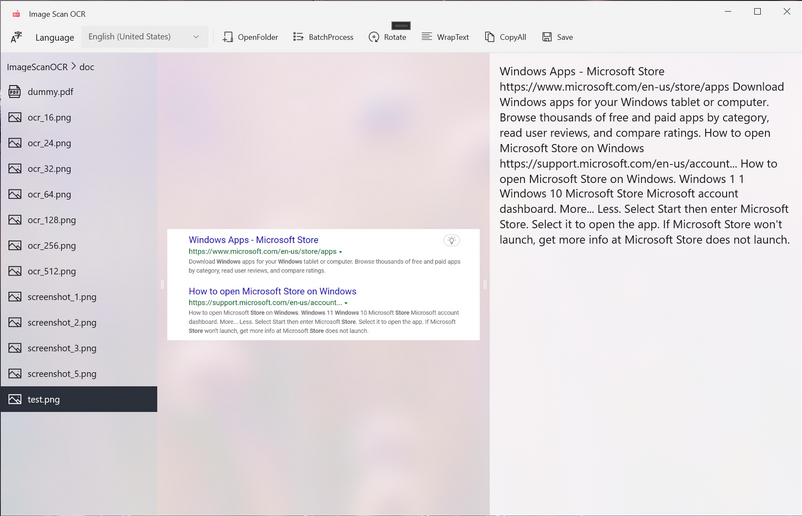Open the English (United States) language dropdown
802x516 pixels.
144,37
